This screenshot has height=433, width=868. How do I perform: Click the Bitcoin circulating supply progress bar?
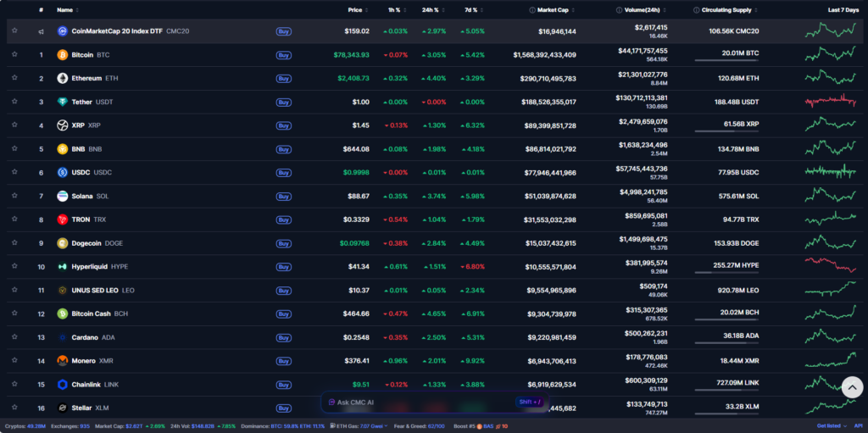click(x=726, y=60)
